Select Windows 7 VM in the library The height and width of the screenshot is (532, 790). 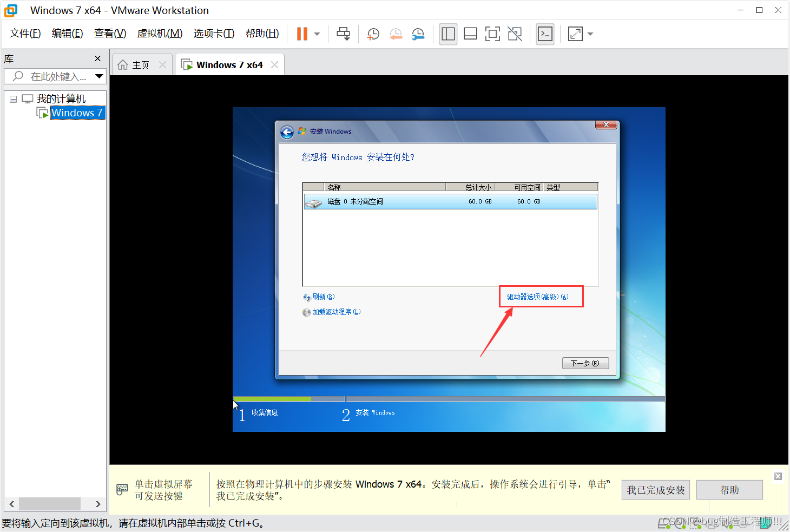(x=77, y=113)
